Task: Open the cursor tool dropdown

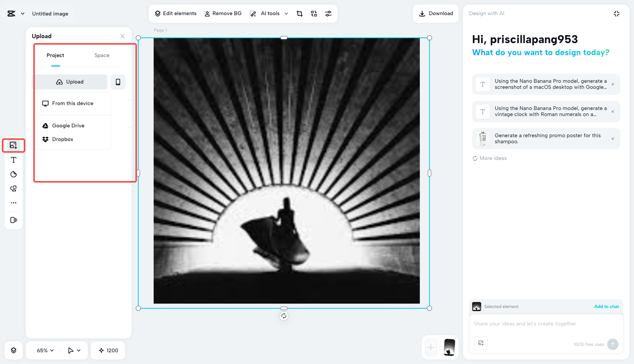Action: 74,350
